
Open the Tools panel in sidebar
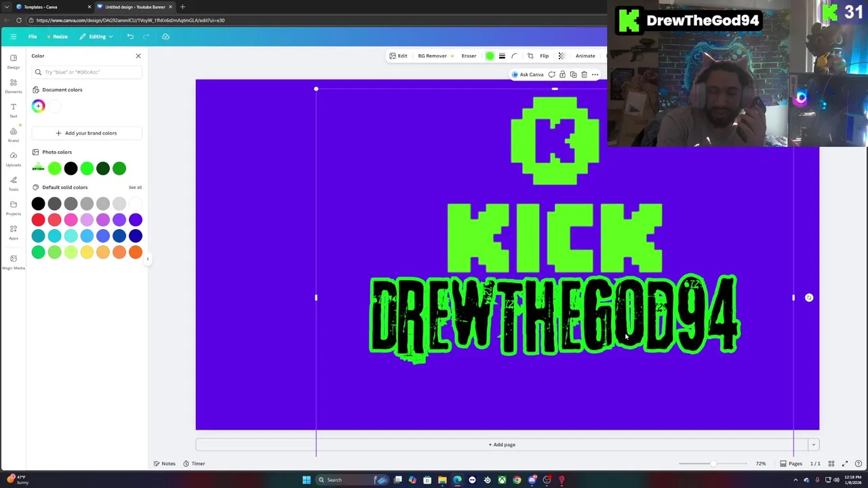(13, 183)
